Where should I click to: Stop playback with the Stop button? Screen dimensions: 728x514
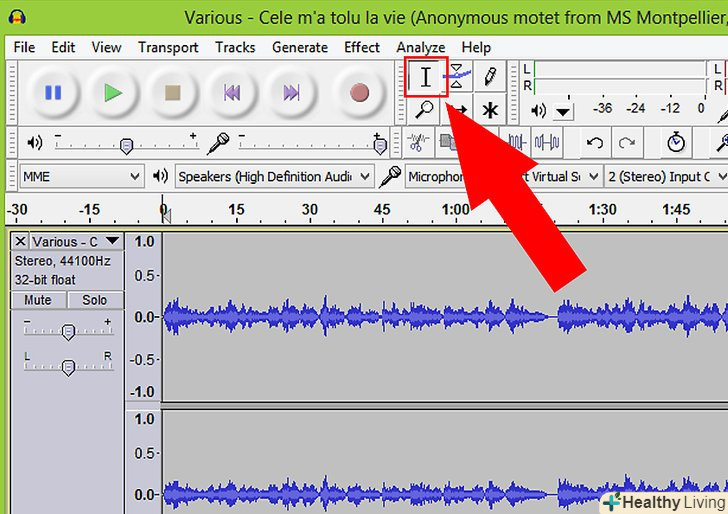[172, 92]
